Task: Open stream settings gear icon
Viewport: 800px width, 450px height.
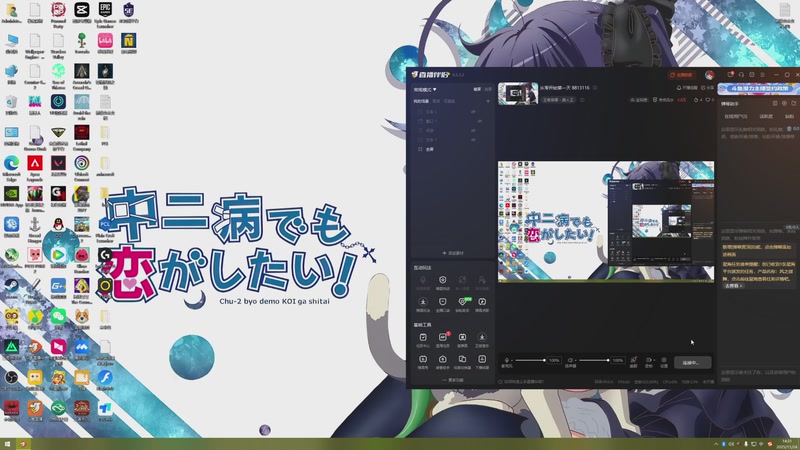Action: (664, 362)
